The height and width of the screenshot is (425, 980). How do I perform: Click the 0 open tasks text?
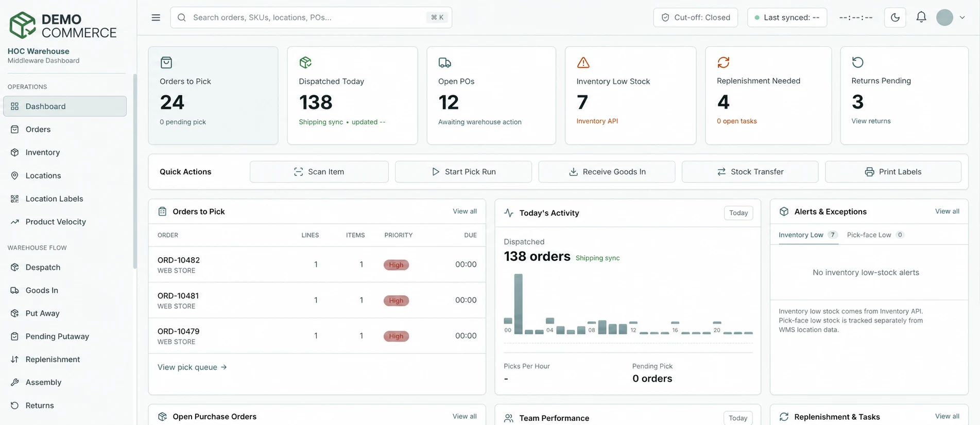(737, 121)
